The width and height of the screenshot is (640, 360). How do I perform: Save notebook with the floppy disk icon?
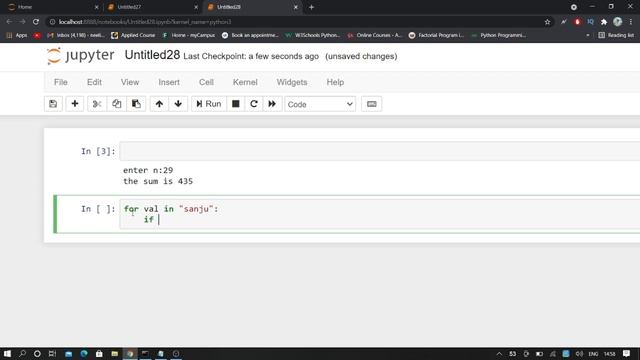point(53,104)
